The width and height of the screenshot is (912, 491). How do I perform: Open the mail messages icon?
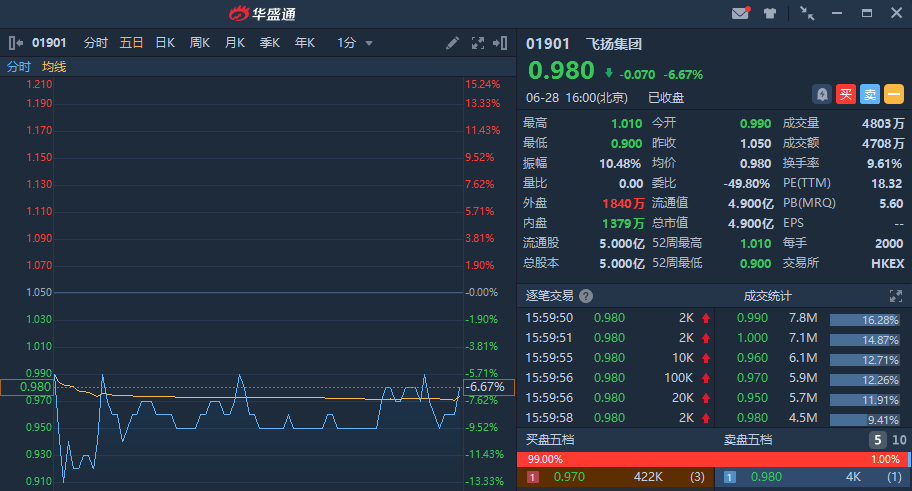click(740, 13)
